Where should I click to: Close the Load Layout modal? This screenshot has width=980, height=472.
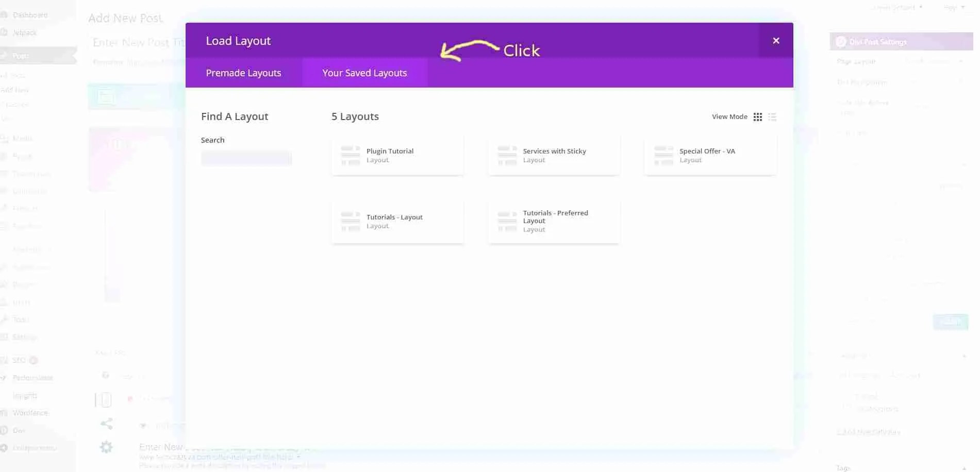[x=775, y=40]
